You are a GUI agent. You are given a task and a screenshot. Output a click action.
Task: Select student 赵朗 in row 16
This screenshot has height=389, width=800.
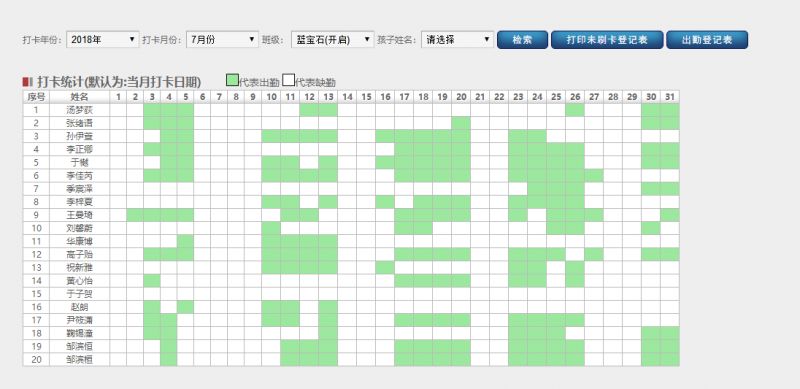pos(80,307)
